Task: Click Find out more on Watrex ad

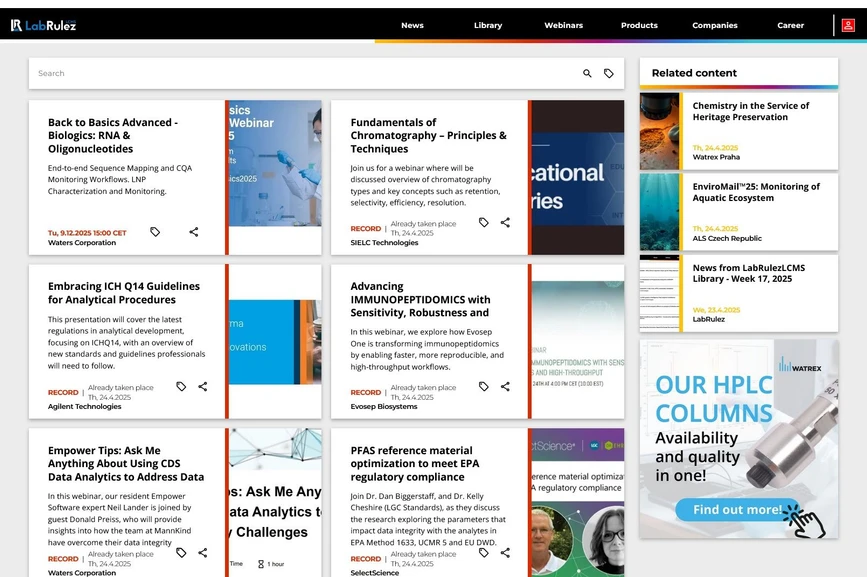Action: click(737, 510)
